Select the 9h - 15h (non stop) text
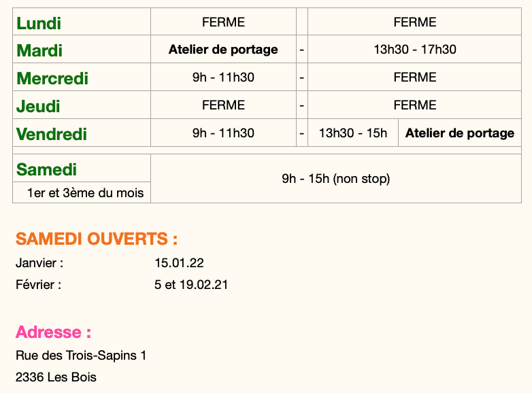Screen dimensions: 532x393 [x=336, y=179]
